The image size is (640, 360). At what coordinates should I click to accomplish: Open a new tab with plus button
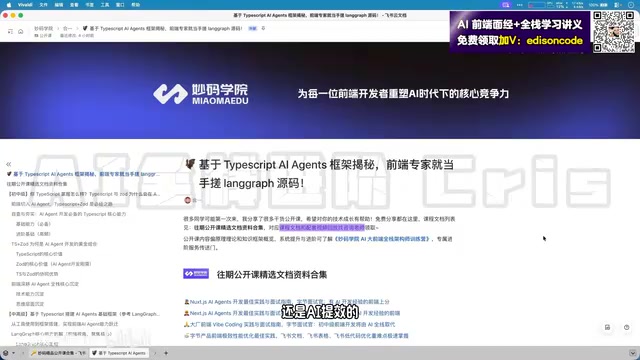(166, 353)
